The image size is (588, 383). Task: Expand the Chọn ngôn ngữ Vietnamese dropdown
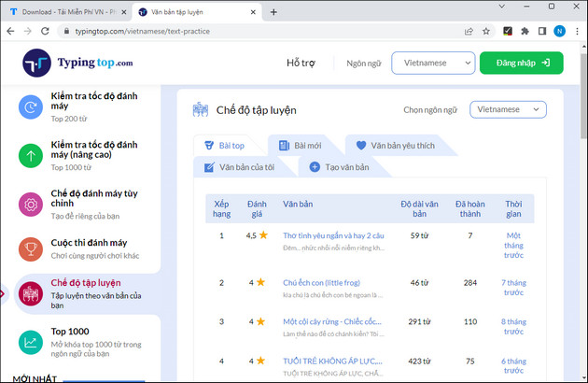508,109
